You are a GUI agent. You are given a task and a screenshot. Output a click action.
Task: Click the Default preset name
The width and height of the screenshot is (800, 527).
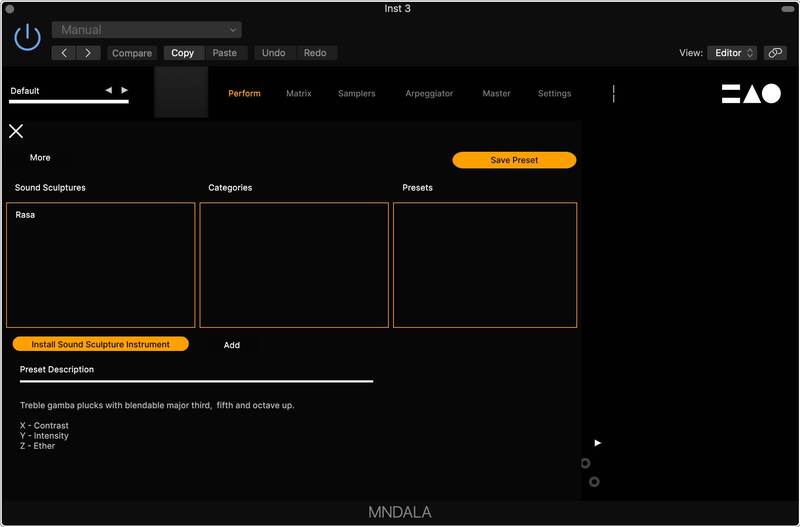tap(25, 91)
